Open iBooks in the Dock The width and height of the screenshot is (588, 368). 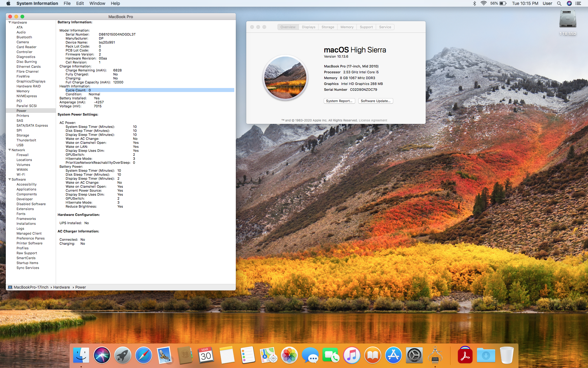(x=373, y=355)
